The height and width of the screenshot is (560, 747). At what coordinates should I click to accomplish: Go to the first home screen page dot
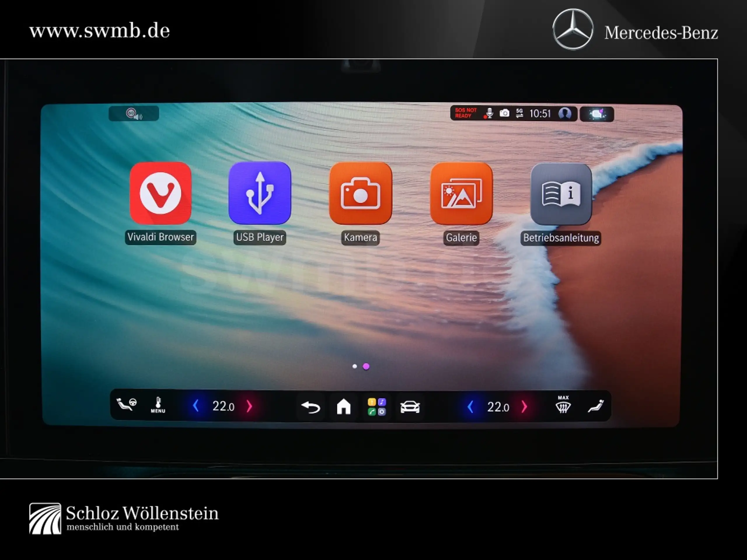coord(355,366)
